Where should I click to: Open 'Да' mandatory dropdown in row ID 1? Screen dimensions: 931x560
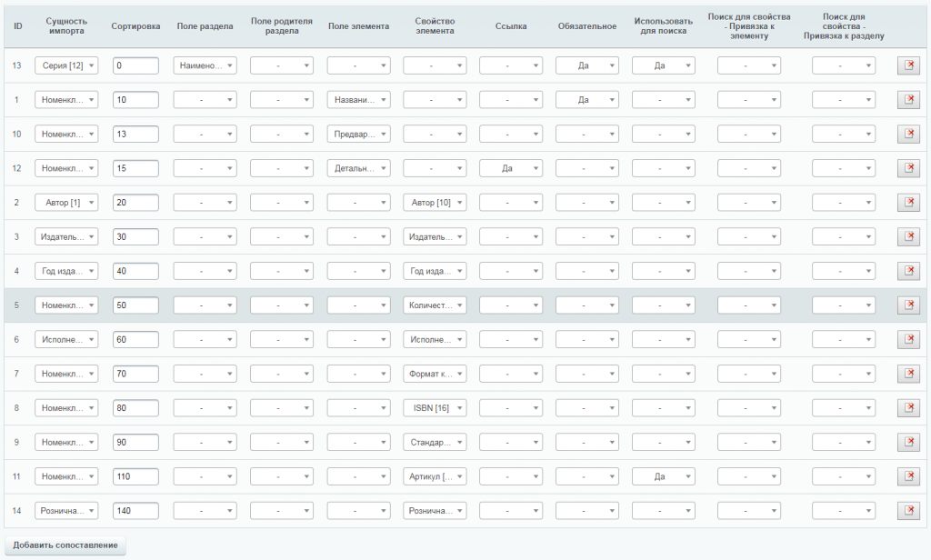coord(587,100)
